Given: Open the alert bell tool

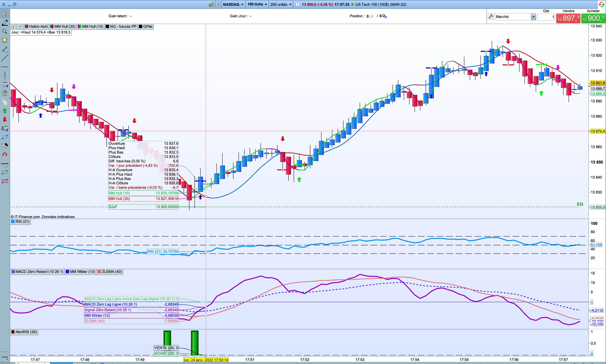Looking at the screenshot, I should [x=5, y=40].
